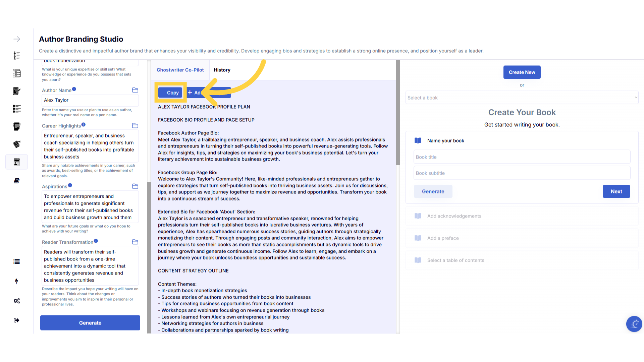Open settings gears icon in sidebar
This screenshot has width=644, height=362.
pyautogui.click(x=16, y=301)
